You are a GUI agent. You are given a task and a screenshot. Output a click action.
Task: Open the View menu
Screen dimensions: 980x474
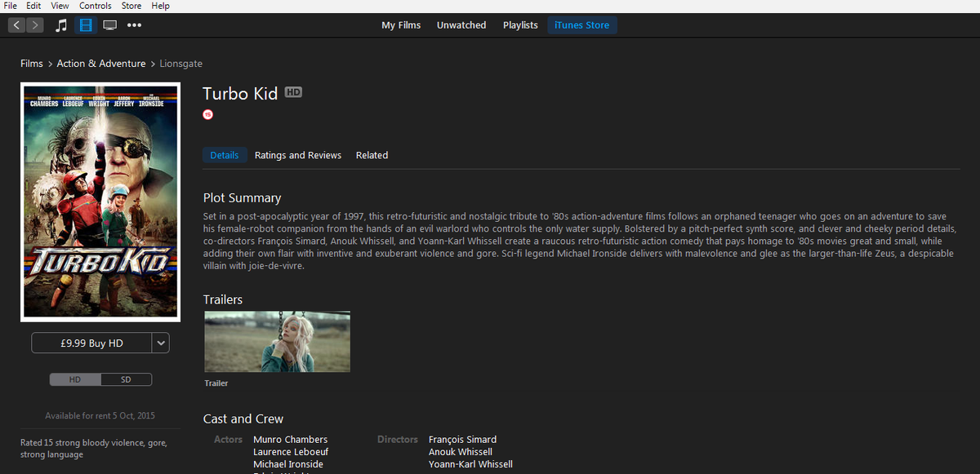tap(60, 6)
